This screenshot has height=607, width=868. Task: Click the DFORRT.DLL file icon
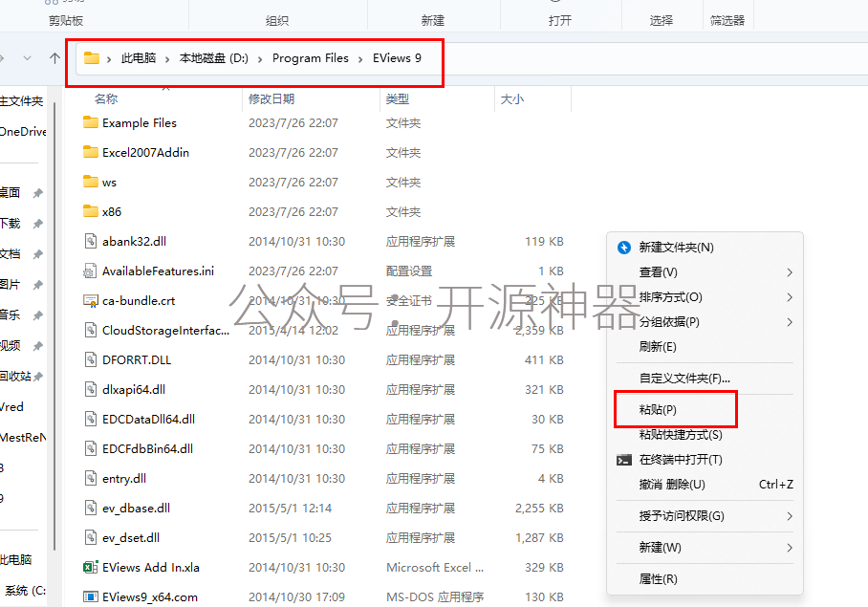point(90,359)
